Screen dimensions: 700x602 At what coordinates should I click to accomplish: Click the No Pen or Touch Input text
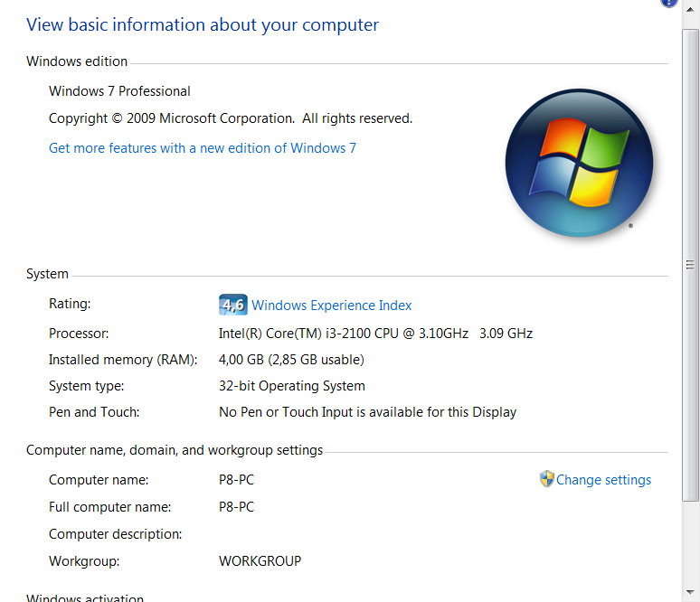367,412
